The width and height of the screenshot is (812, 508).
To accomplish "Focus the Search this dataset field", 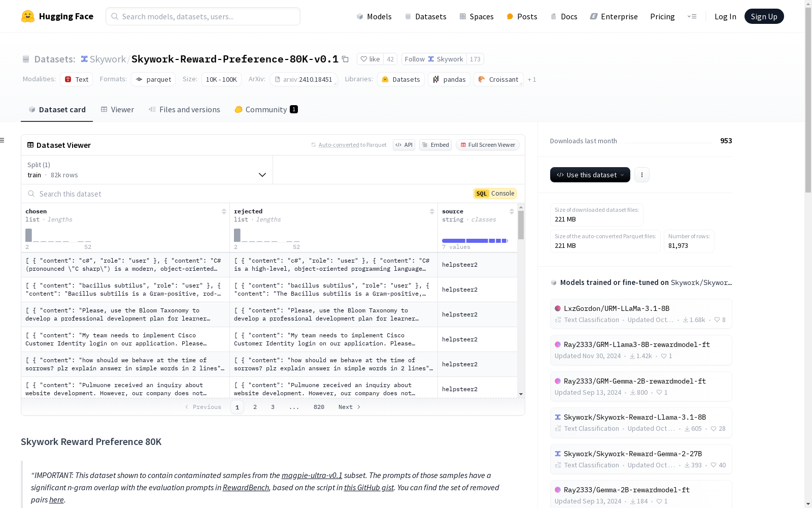I will [x=246, y=194].
